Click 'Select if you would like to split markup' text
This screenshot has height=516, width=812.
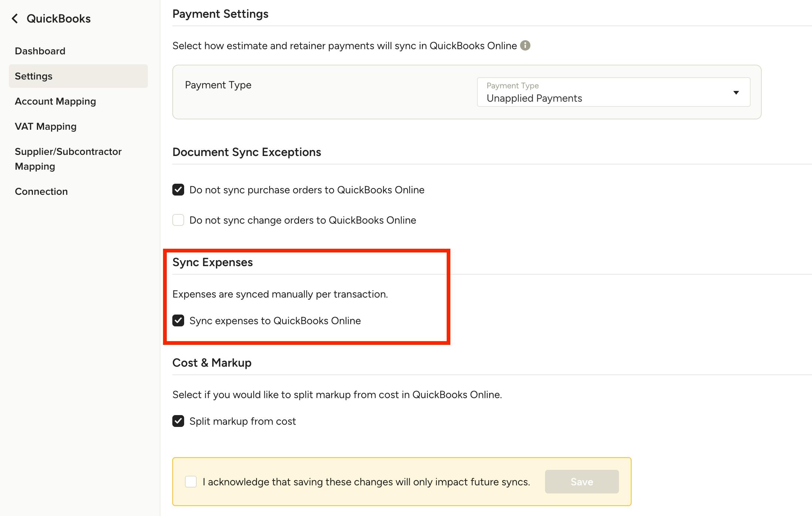337,395
